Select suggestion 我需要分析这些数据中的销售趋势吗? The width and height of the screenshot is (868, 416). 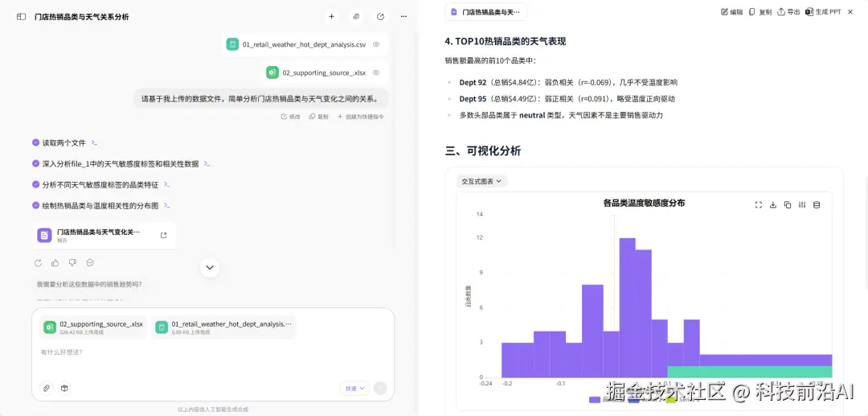89,284
